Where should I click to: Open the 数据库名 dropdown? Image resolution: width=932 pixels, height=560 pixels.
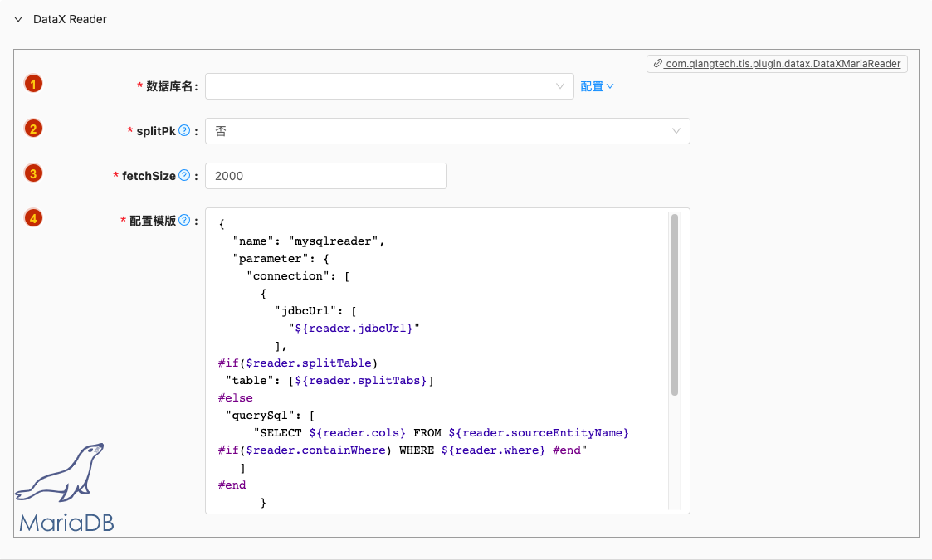tap(389, 86)
